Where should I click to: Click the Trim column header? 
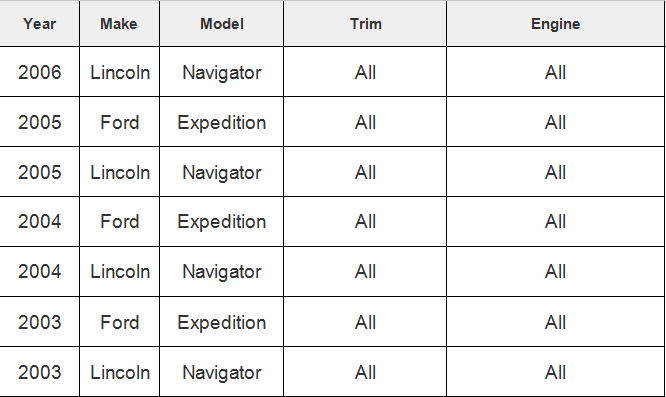(365, 23)
